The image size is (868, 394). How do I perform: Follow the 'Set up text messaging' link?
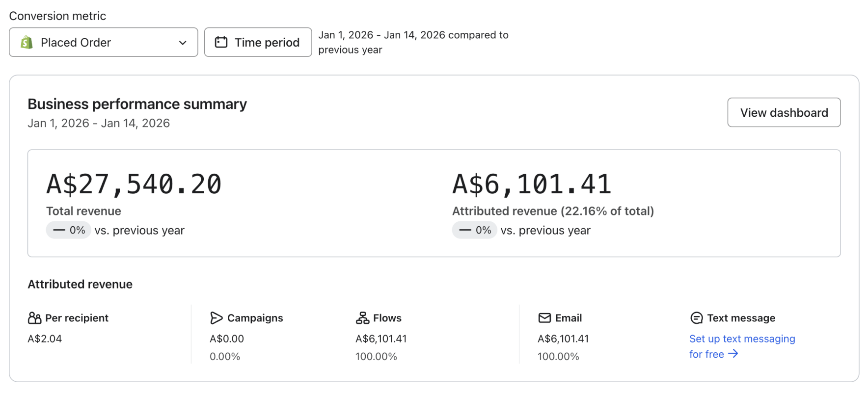pyautogui.click(x=742, y=339)
